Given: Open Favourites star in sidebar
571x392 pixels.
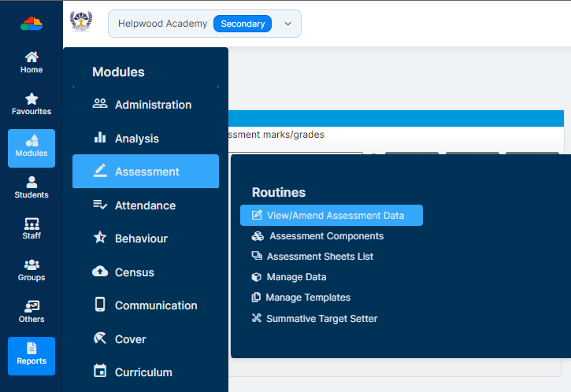Looking at the screenshot, I should coord(32,104).
